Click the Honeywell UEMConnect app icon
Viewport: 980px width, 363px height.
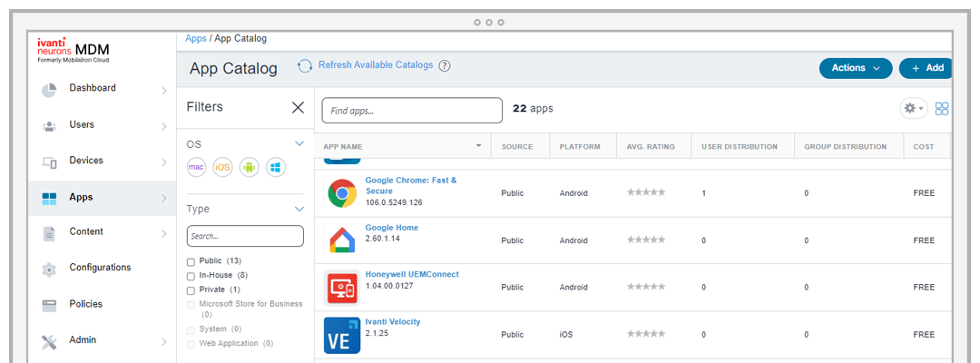point(342,288)
